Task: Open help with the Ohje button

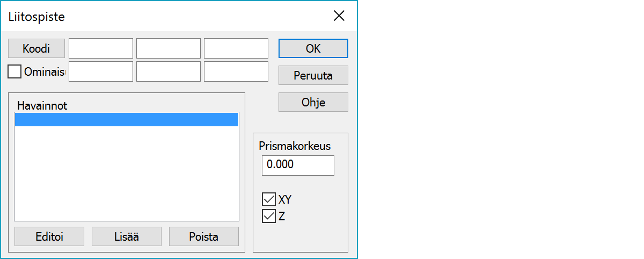Action: tap(313, 102)
